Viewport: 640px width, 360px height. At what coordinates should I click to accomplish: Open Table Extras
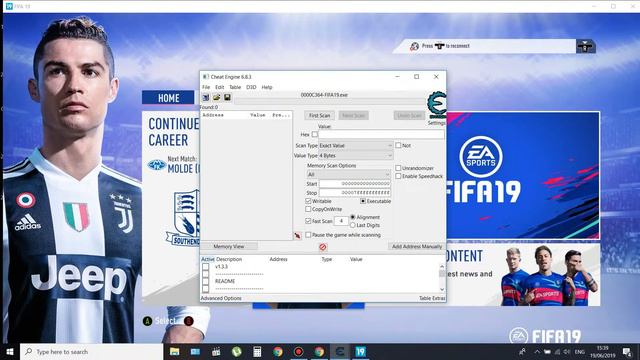pyautogui.click(x=432, y=298)
